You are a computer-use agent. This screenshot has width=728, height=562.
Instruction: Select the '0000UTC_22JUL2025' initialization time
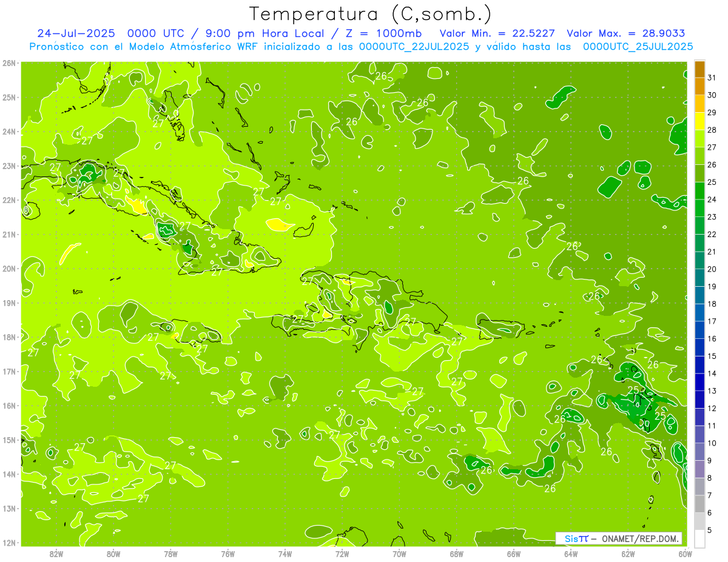(x=414, y=47)
